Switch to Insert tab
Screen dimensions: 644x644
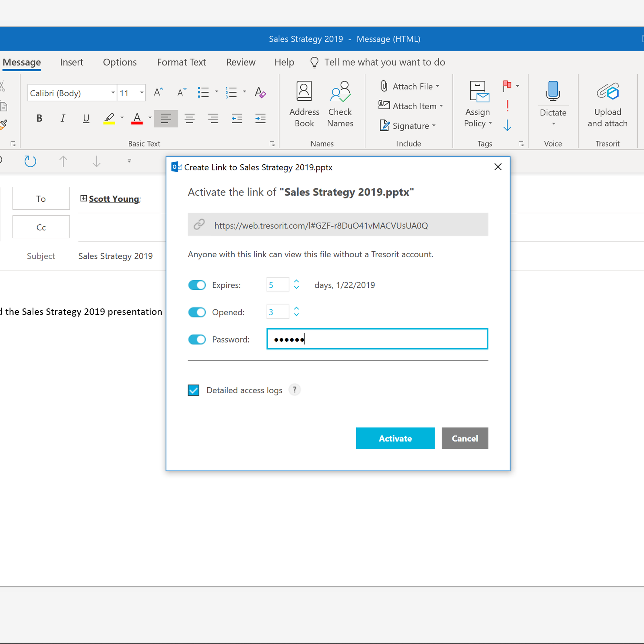point(72,62)
